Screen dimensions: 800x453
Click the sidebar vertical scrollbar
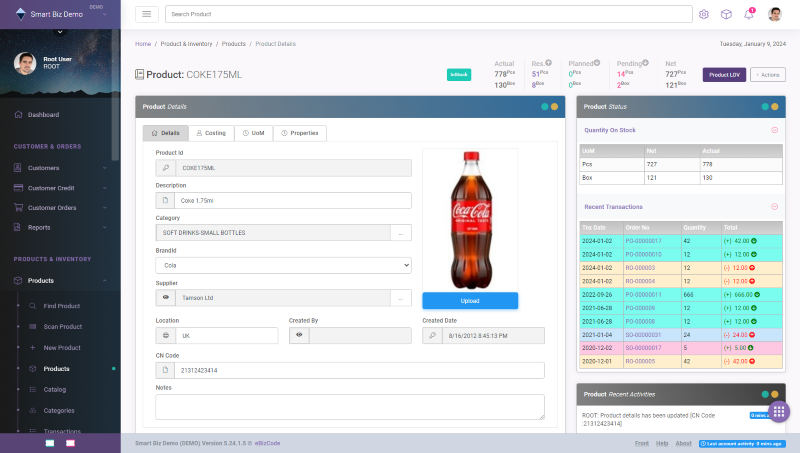click(x=115, y=97)
